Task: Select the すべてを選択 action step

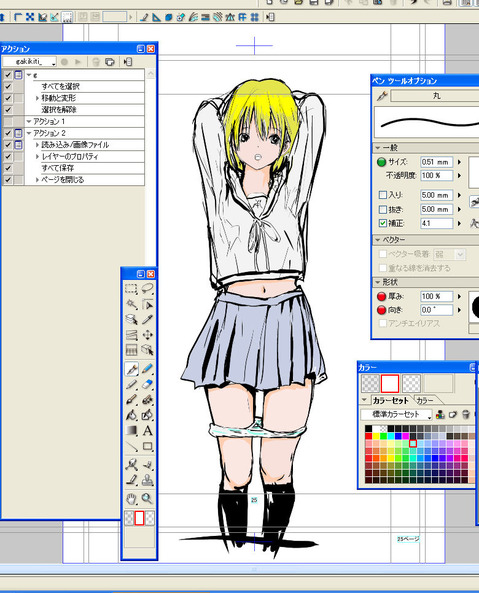Action: coord(60,87)
